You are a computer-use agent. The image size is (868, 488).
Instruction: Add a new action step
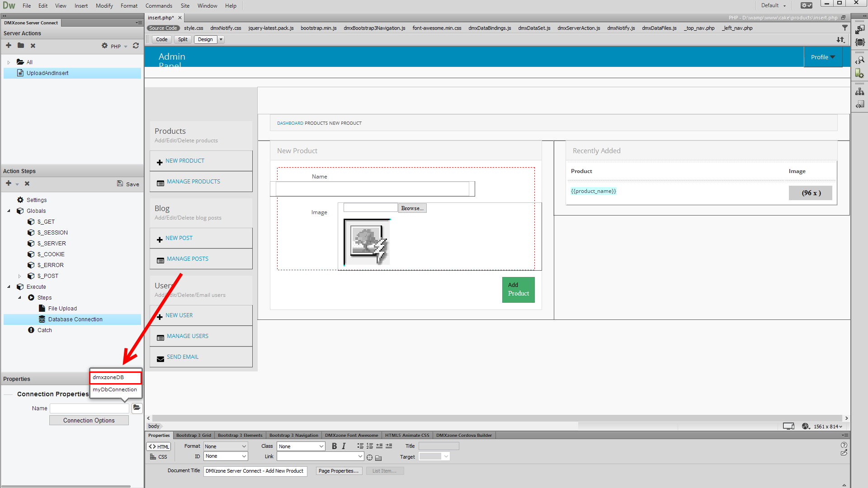(9, 183)
